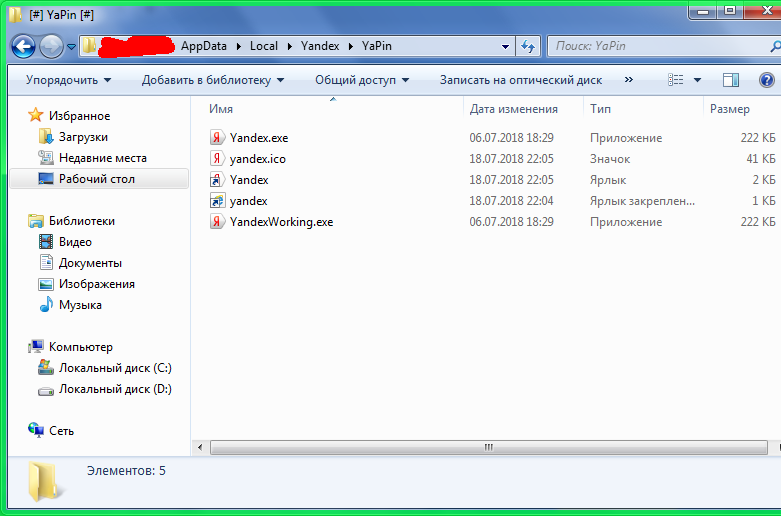Select yandex.ico file icon
The height and width of the screenshot is (516, 781).
(217, 158)
